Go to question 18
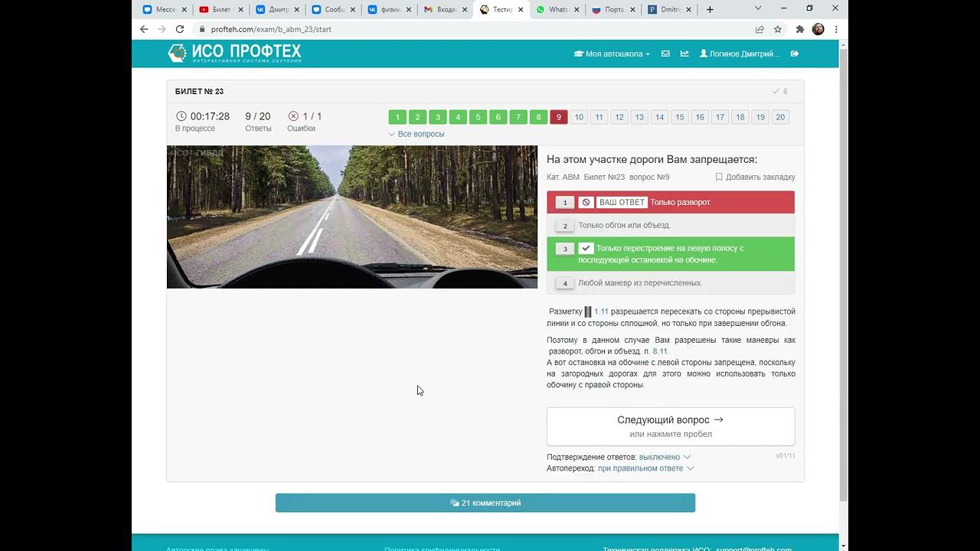Viewport: 980px width, 551px height. click(x=740, y=117)
